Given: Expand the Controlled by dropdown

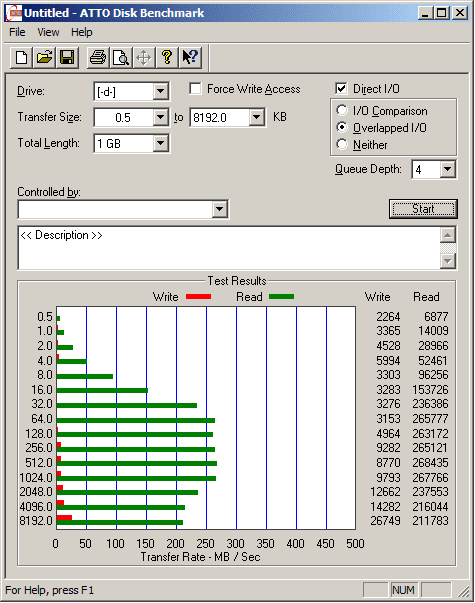Looking at the screenshot, I should click(219, 210).
